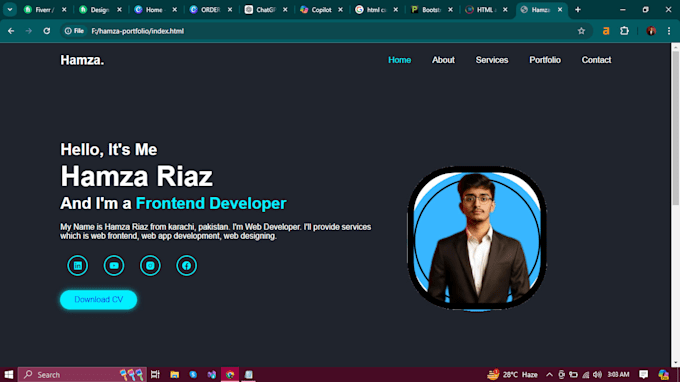Open the Facebook social icon
Screen dimensions: 680x382
[x=186, y=265]
